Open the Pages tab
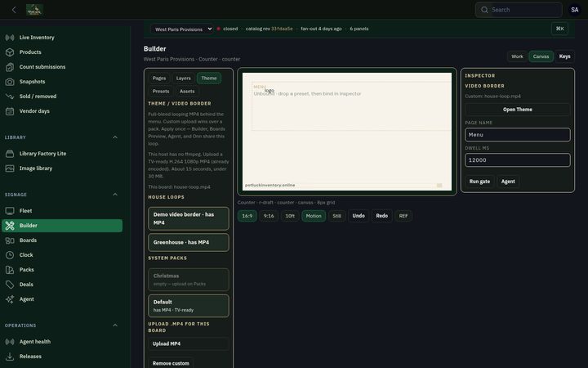This screenshot has width=588, height=368. [159, 79]
